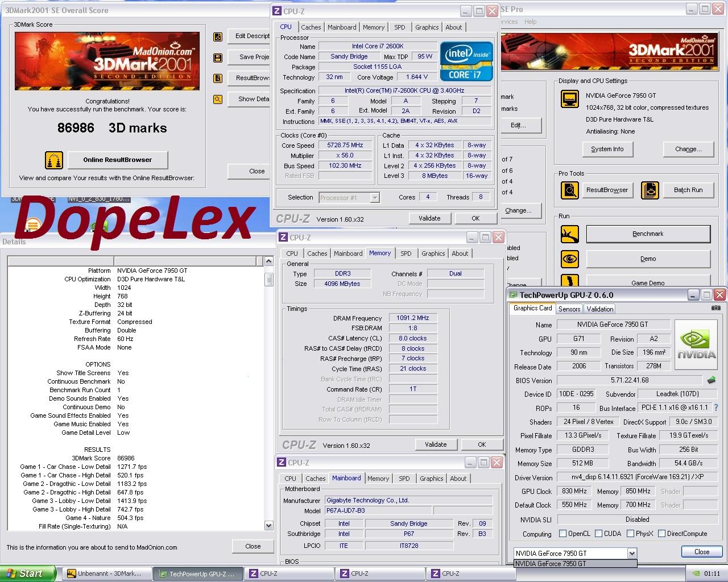
Task: Open the Processor #1 selection dropdown
Action: [375, 198]
